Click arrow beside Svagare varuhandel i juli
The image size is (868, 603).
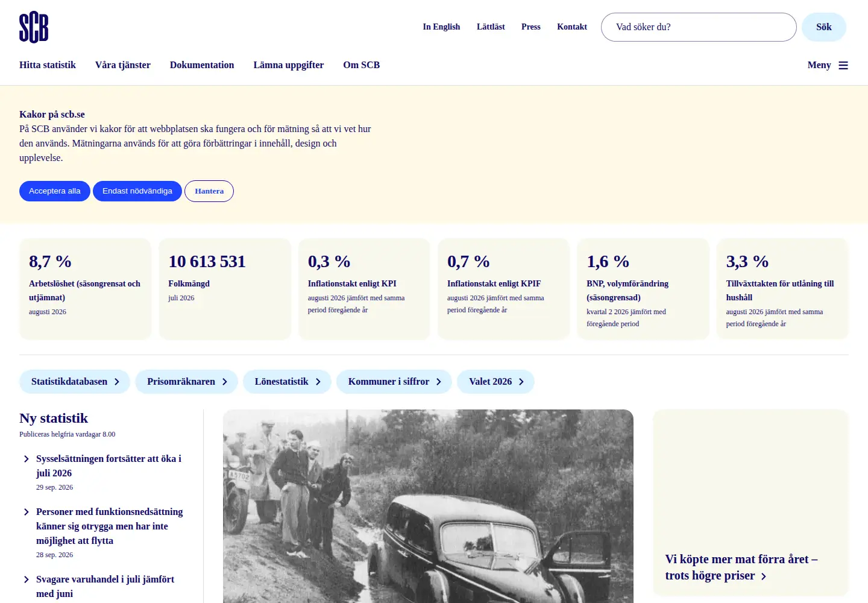pyautogui.click(x=26, y=579)
